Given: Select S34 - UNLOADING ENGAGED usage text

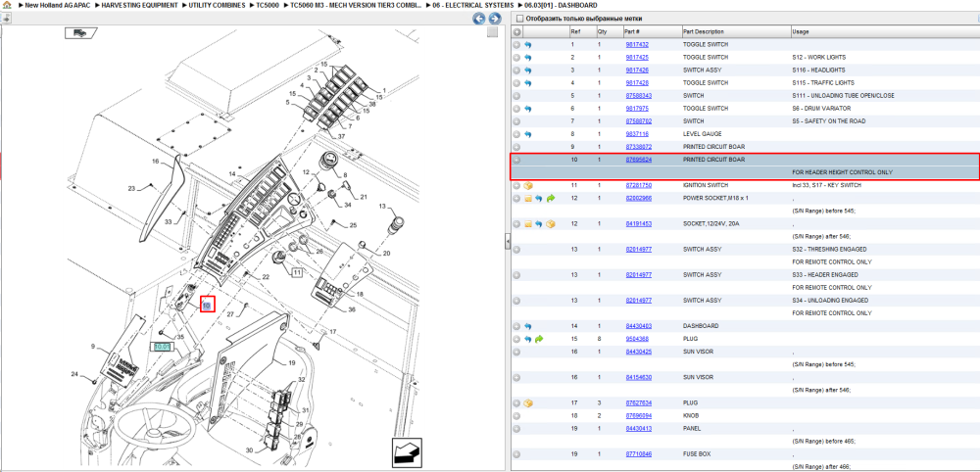Looking at the screenshot, I should [830, 301].
